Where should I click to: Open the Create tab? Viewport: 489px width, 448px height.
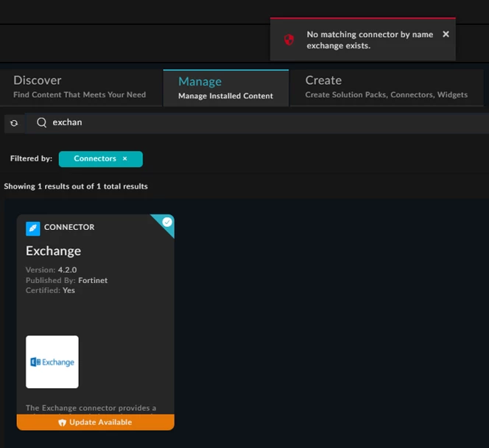coord(387,88)
